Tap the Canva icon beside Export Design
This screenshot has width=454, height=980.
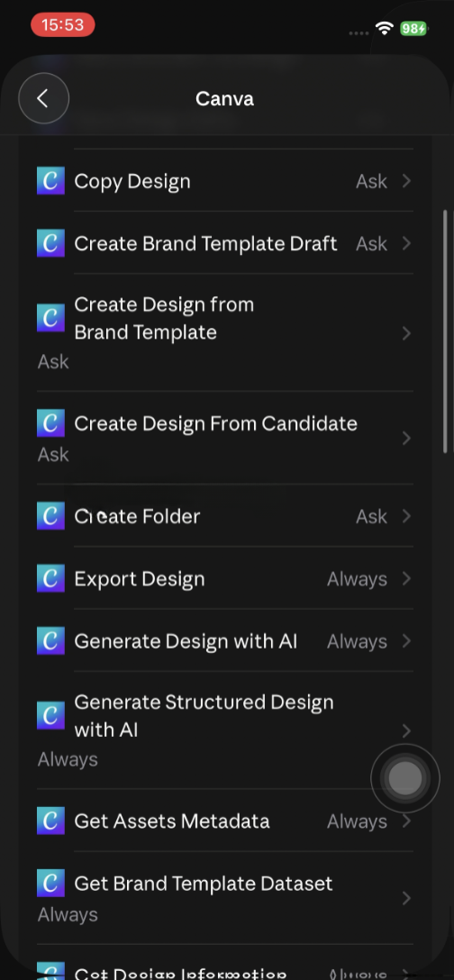pos(50,578)
